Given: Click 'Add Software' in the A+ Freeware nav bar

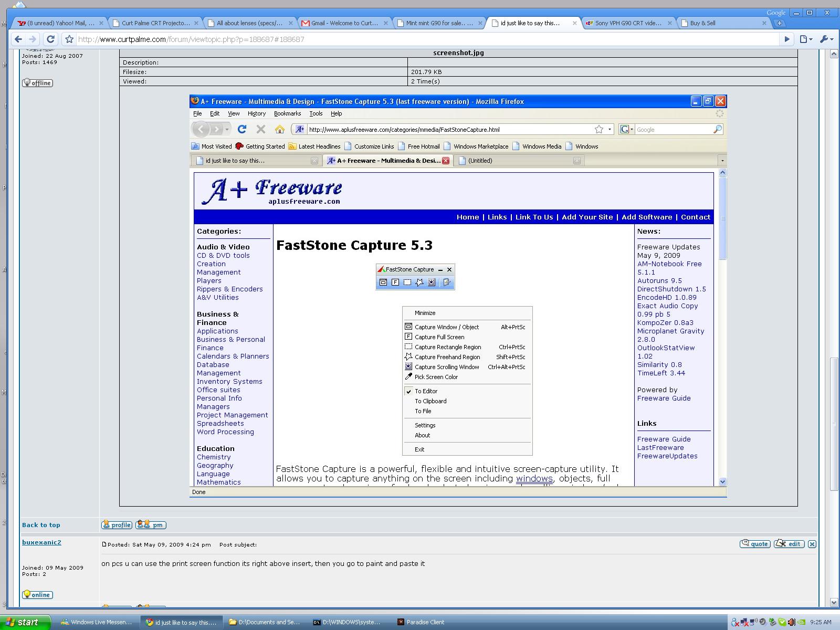Looking at the screenshot, I should (x=647, y=217).
